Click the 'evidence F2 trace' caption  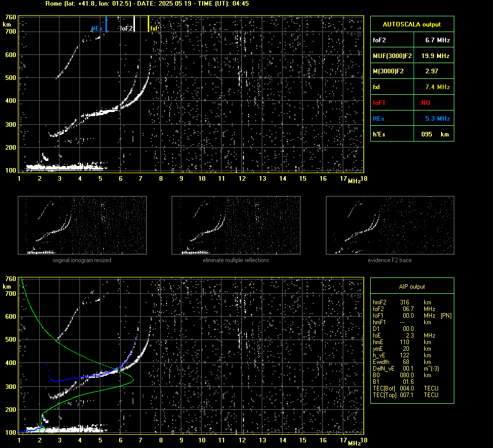click(390, 260)
